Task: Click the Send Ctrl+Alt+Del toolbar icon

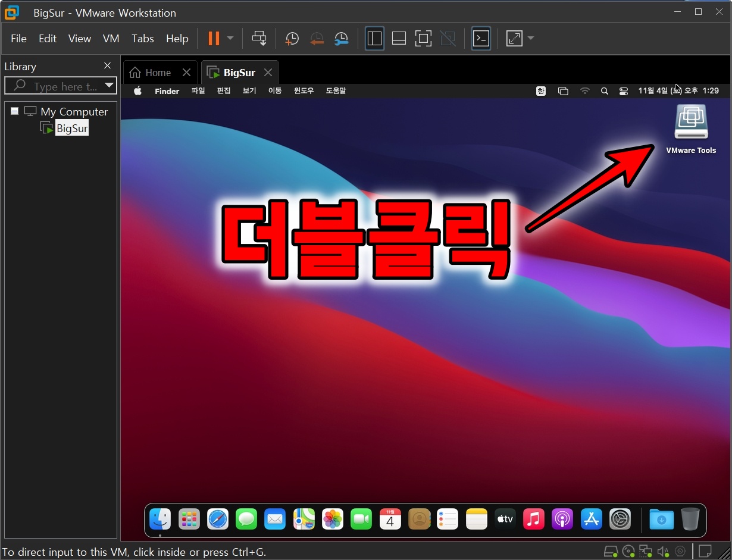Action: click(259, 39)
